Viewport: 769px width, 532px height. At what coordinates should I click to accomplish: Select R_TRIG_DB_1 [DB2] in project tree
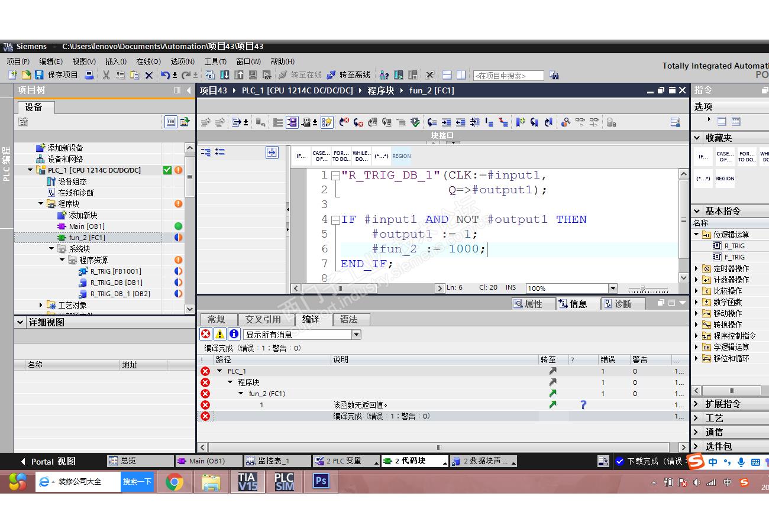[x=120, y=294]
